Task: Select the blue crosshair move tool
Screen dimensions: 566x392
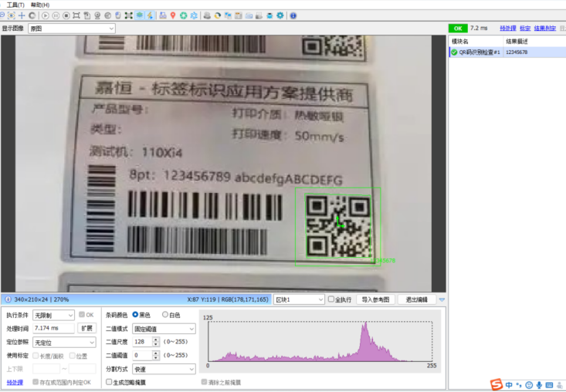Action: (x=22, y=15)
